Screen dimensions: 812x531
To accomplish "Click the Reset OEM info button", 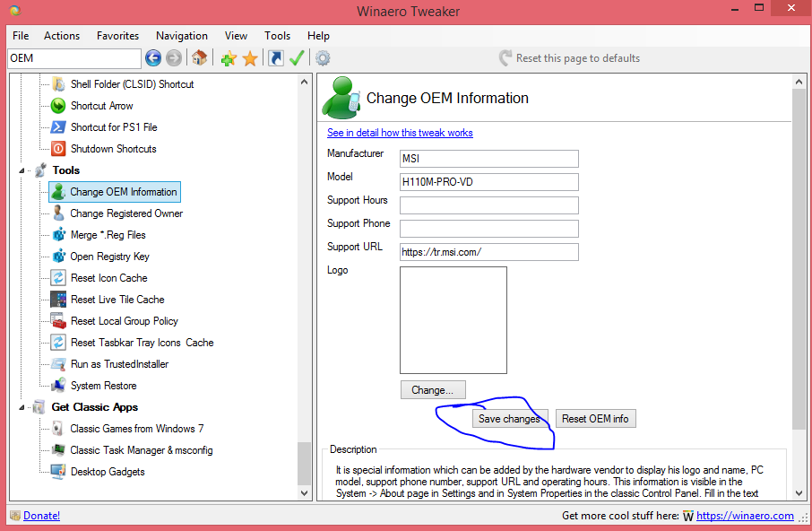I will 595,419.
